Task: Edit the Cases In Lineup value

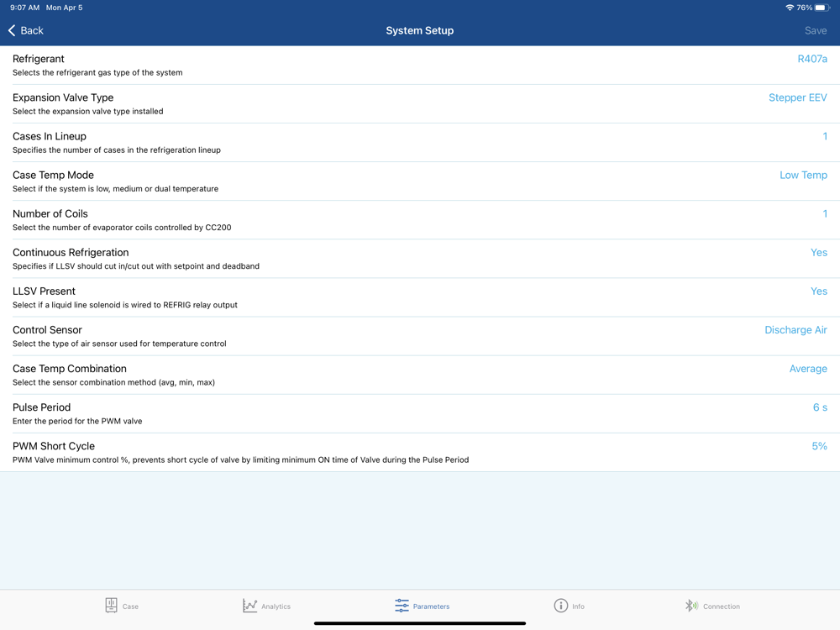Action: [x=825, y=136]
